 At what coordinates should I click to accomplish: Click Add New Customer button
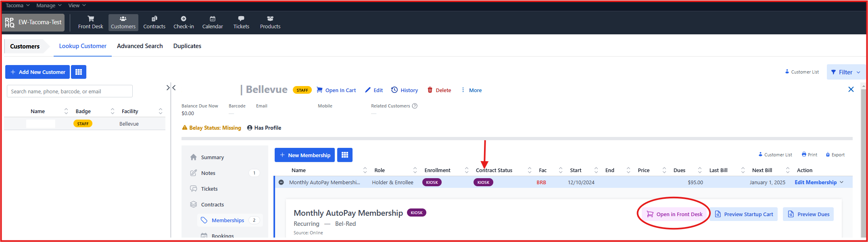(38, 72)
